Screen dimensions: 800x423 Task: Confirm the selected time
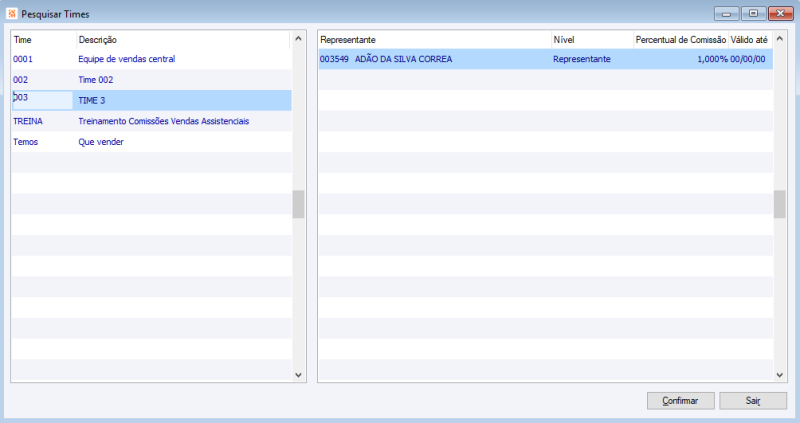[680, 401]
